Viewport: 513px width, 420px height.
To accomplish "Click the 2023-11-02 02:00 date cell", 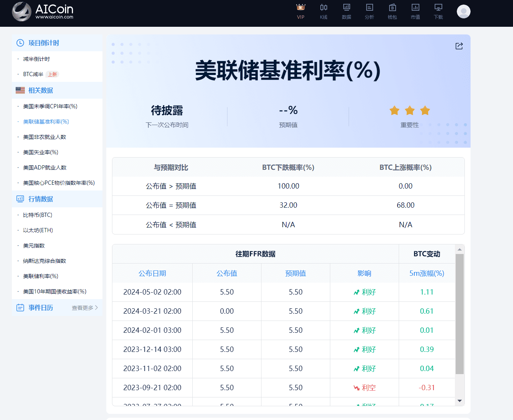I will pyautogui.click(x=152, y=368).
